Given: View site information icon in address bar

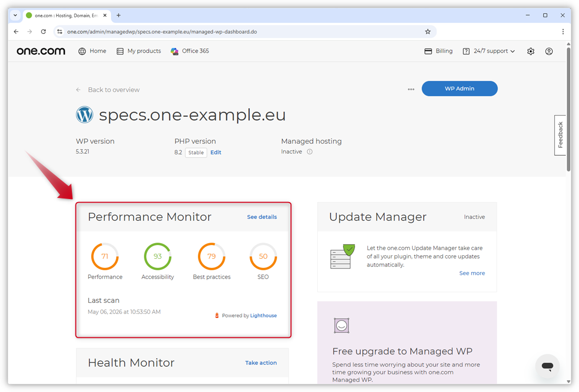Looking at the screenshot, I should pyautogui.click(x=60, y=32).
